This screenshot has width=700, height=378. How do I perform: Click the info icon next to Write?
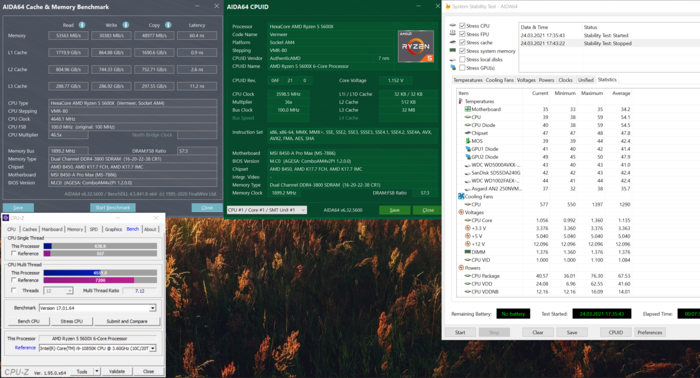126,25
